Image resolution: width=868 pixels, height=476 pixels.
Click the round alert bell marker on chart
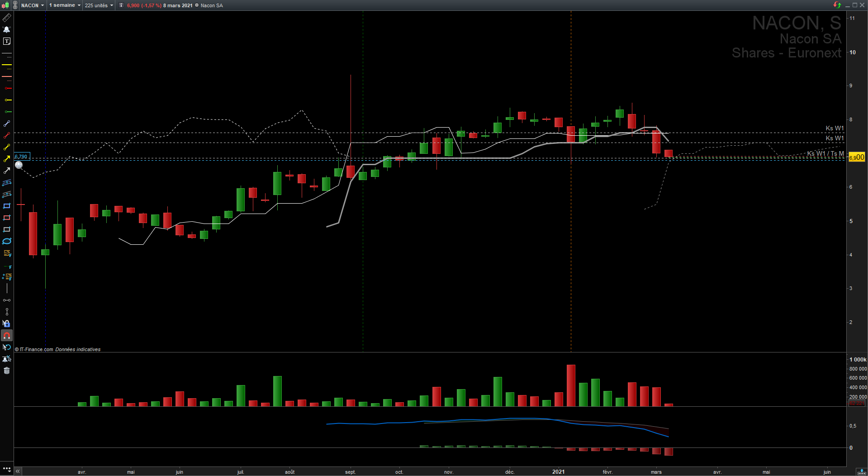(x=19, y=165)
